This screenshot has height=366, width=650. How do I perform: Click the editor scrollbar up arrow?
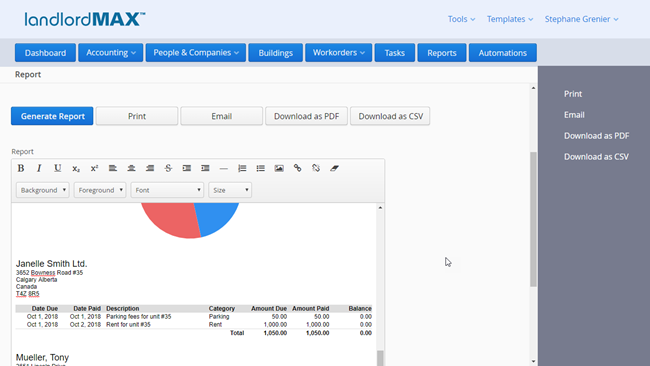380,207
